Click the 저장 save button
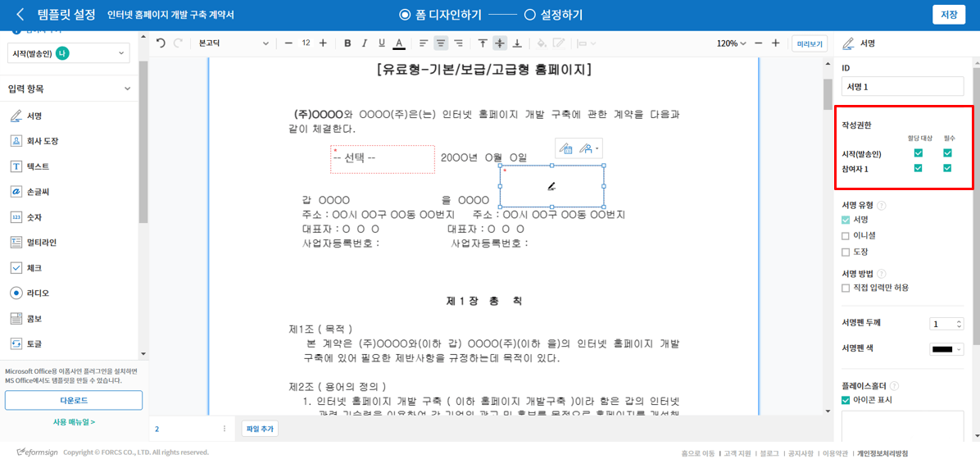 [x=948, y=15]
